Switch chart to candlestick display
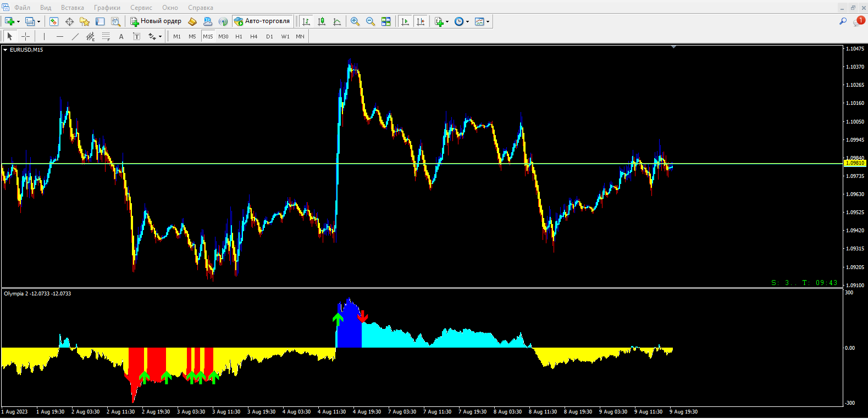Viewport: 868px width, 419px height. click(x=322, y=21)
